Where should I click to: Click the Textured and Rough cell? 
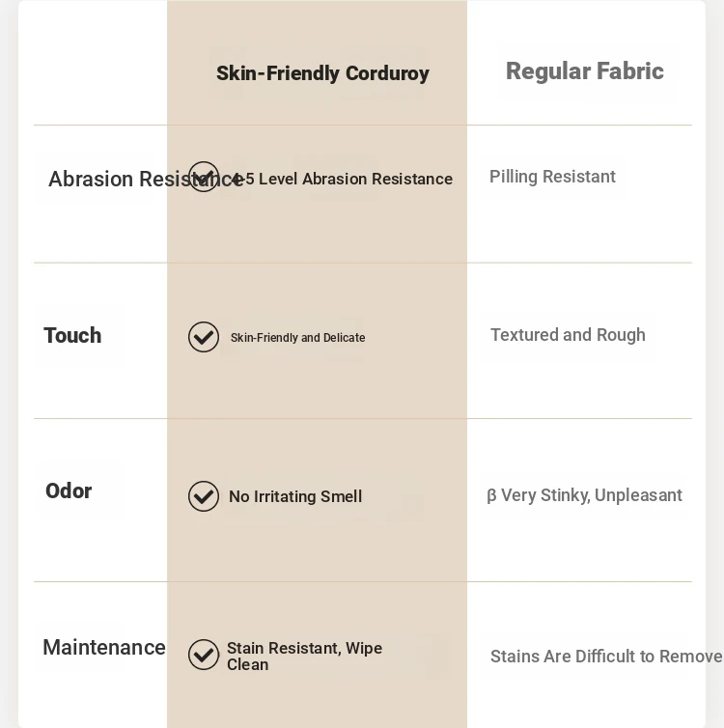(x=568, y=335)
